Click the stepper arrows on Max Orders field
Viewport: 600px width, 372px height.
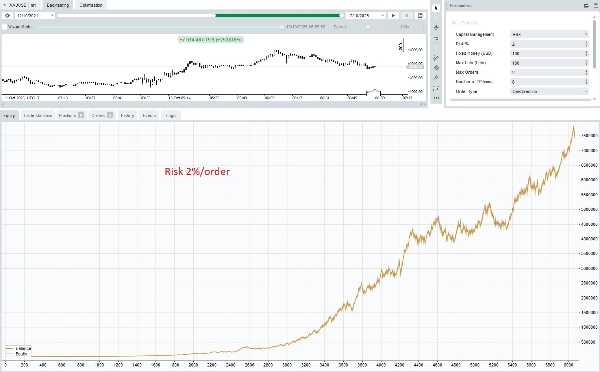pos(586,72)
